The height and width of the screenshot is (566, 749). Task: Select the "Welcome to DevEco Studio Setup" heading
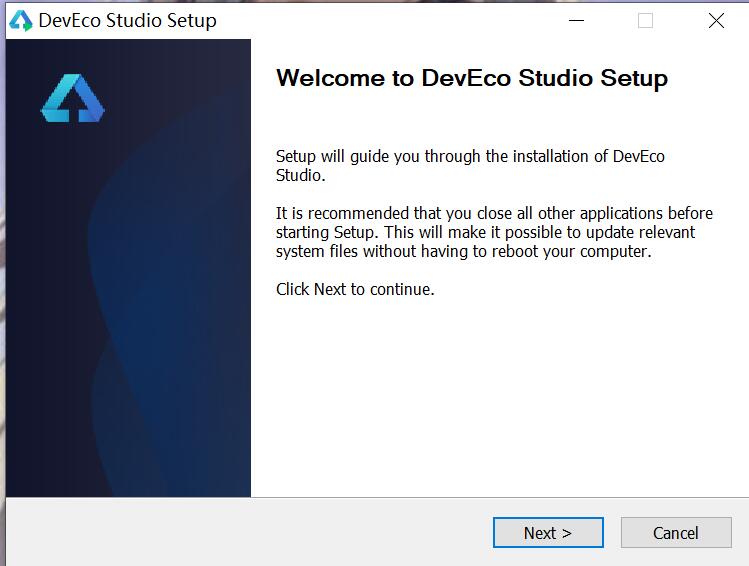pos(471,78)
